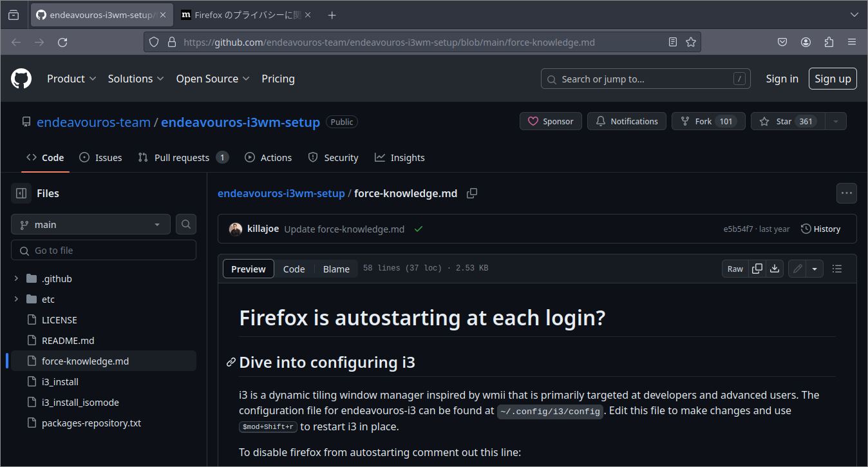Open the edit options dropdown caret
Viewport: 868px width, 467px height.
click(815, 269)
